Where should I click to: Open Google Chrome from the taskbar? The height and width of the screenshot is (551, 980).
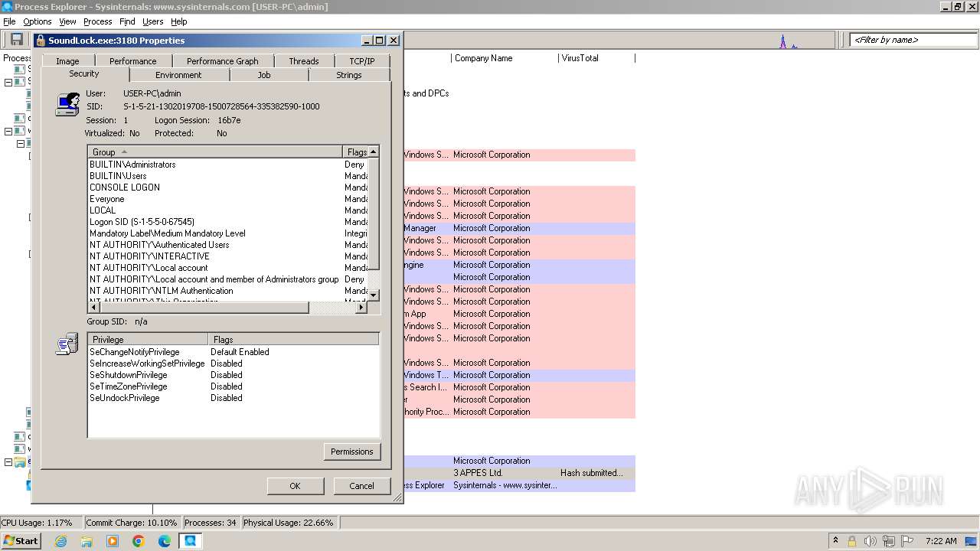click(x=139, y=541)
